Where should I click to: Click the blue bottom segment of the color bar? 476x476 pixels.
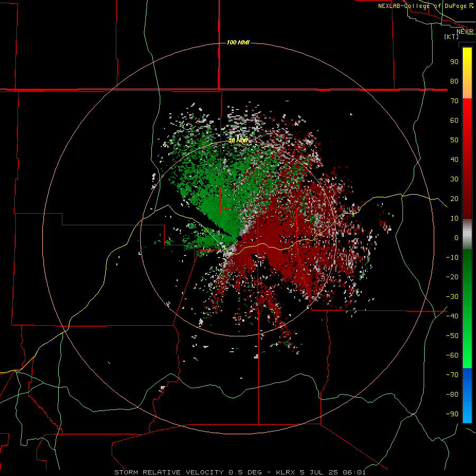click(467, 395)
